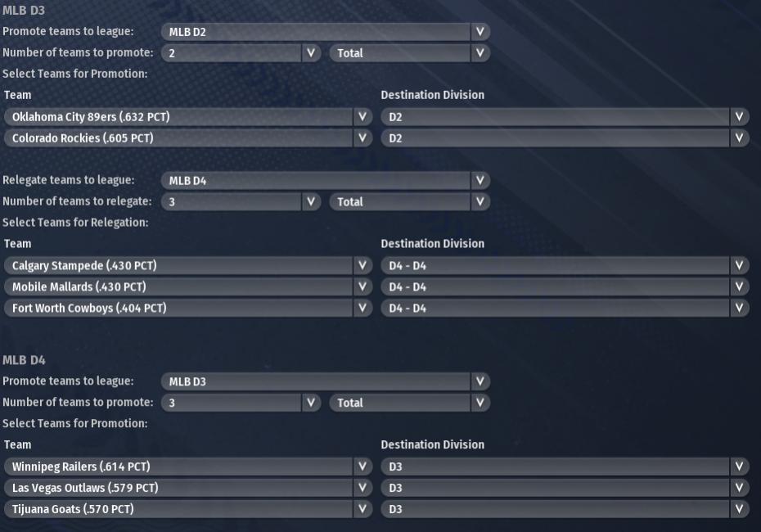Expand relegate-to-league dropdown showing MLB D4
The image size is (761, 532).
(x=324, y=181)
